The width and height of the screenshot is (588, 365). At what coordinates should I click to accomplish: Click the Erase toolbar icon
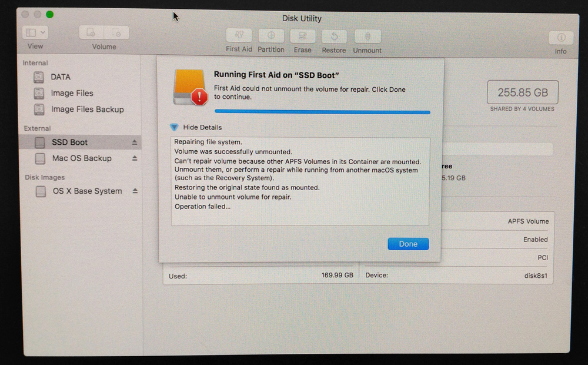pyautogui.click(x=302, y=36)
